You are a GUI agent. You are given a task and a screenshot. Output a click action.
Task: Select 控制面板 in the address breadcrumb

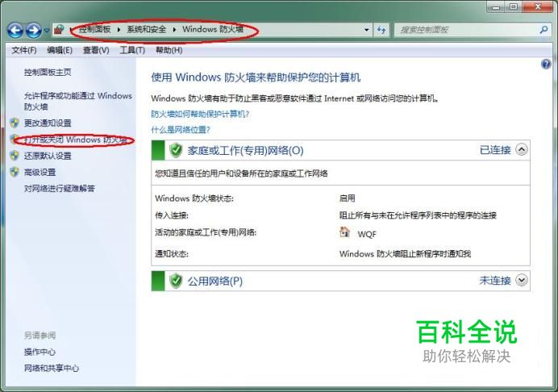94,29
